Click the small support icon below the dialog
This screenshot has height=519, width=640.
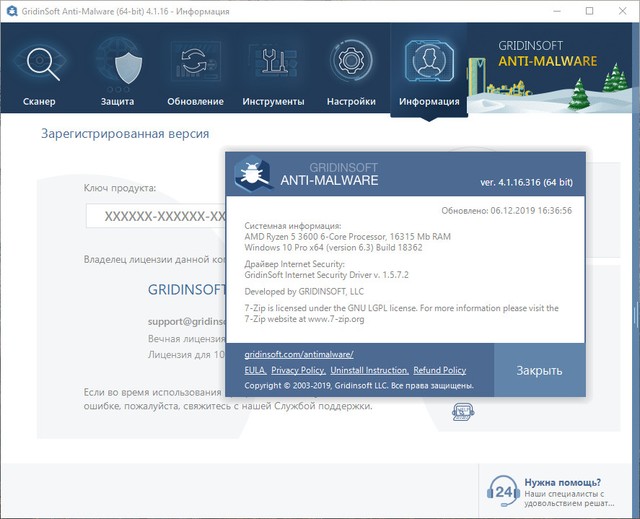click(x=461, y=410)
